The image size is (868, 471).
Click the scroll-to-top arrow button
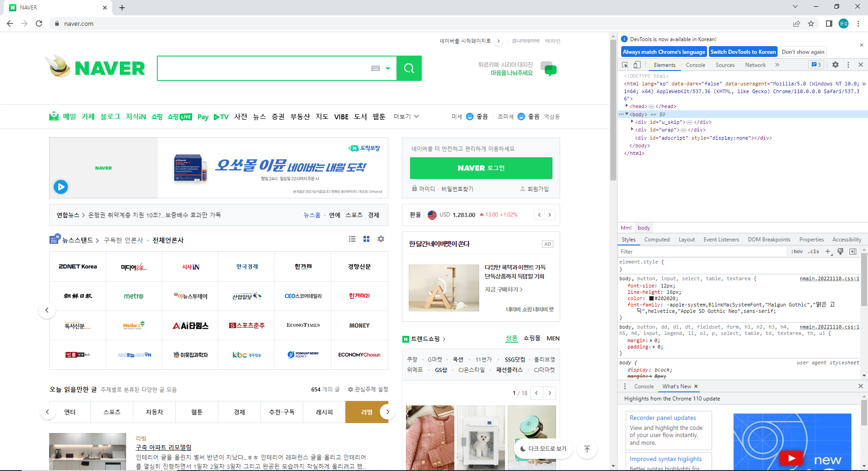(x=587, y=448)
